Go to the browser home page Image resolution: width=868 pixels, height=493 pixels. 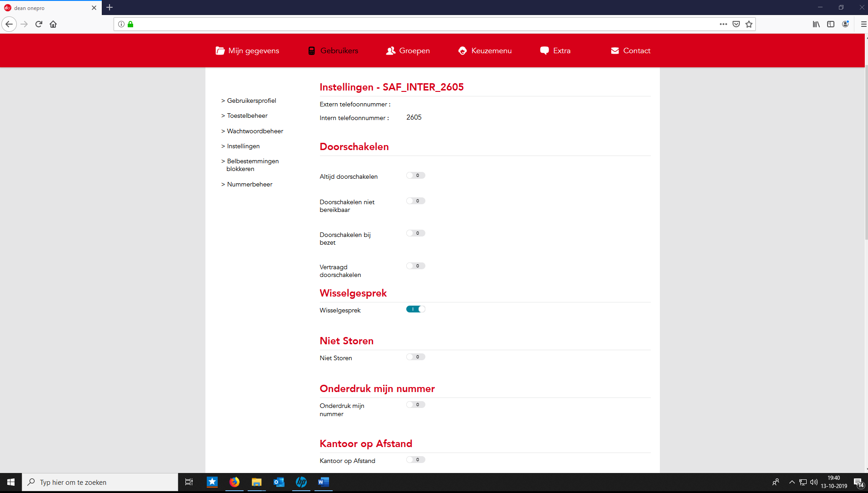coord(53,24)
